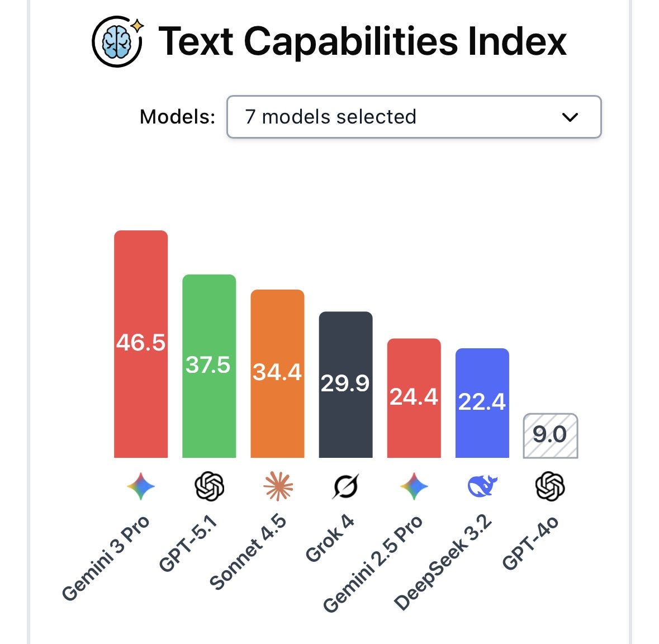
Task: Select the hatched GPT-4o bar showing 9.0
Action: [551, 435]
